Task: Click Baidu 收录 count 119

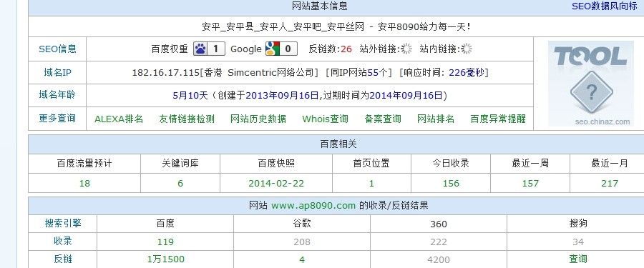Action: (x=165, y=242)
